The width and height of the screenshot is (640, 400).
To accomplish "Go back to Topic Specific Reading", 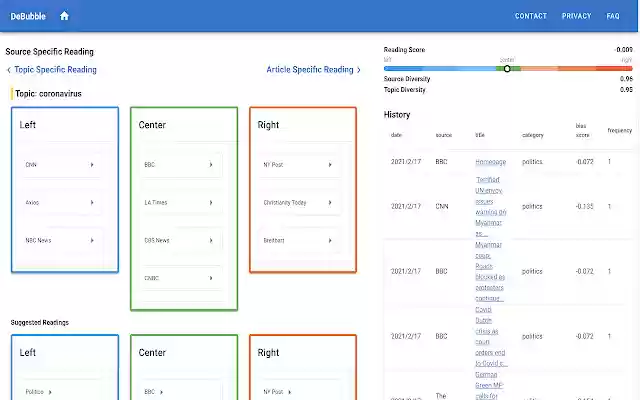I will (x=55, y=70).
